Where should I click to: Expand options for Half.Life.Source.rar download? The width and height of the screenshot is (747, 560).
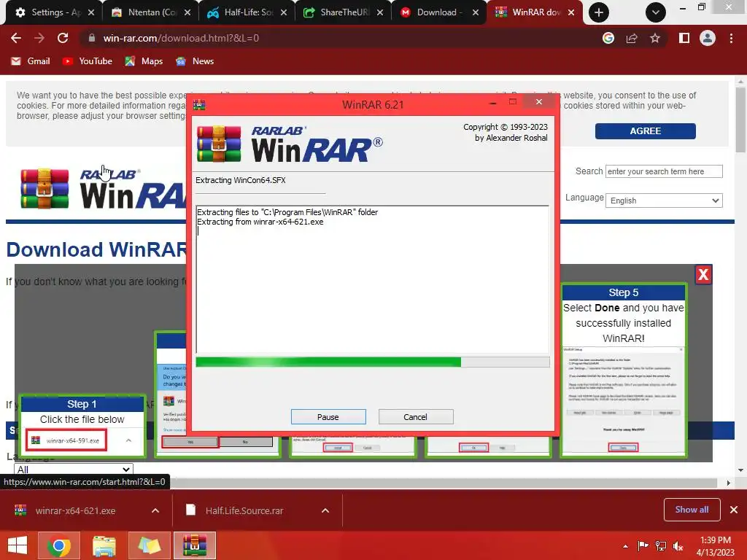click(x=325, y=510)
